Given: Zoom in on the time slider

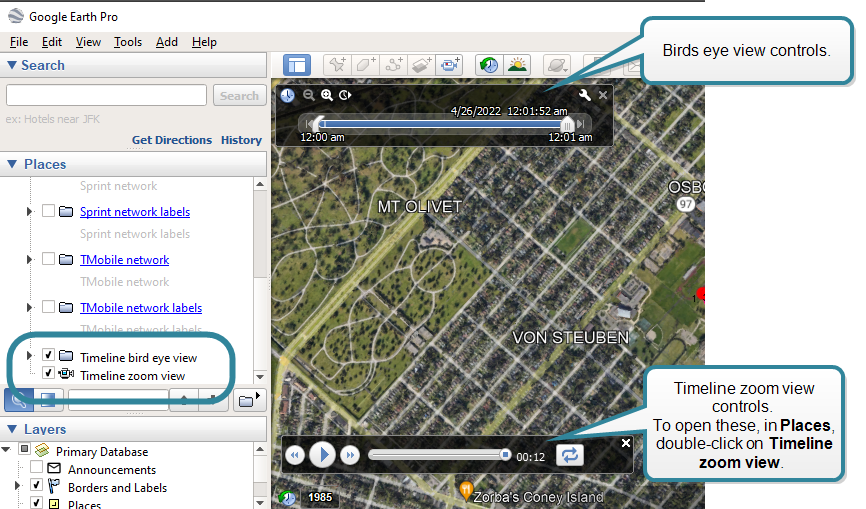Looking at the screenshot, I should [327, 95].
